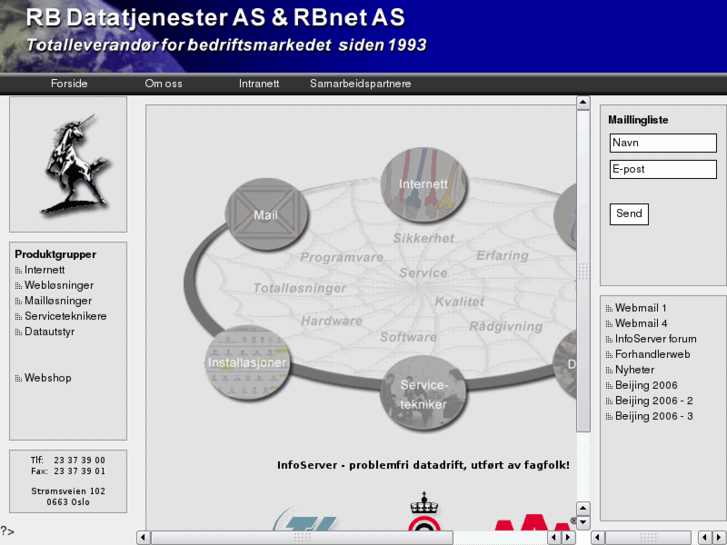Open the Forside menu item
The height and width of the screenshot is (545, 727).
(x=69, y=84)
